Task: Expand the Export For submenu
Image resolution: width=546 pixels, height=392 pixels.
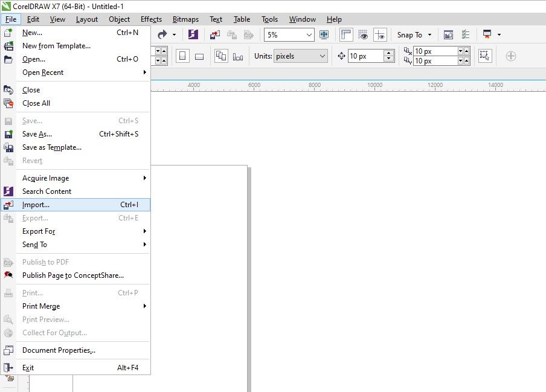Action: pyautogui.click(x=75, y=231)
